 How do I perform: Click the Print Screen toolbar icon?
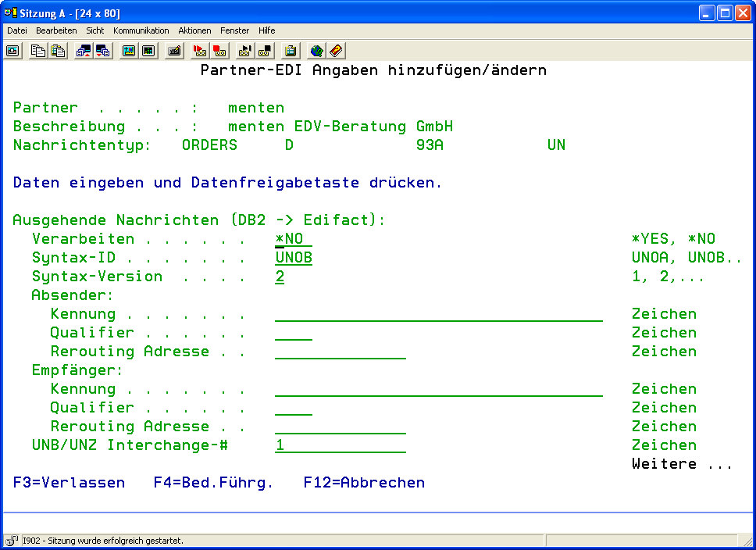click(13, 51)
